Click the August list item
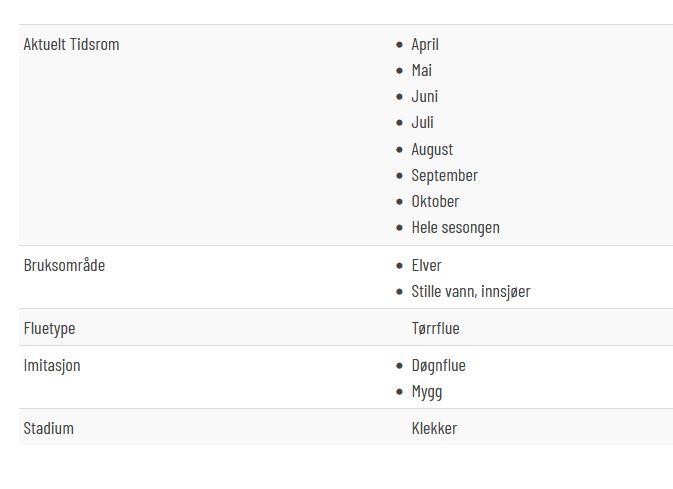The width and height of the screenshot is (673, 489). coord(432,149)
